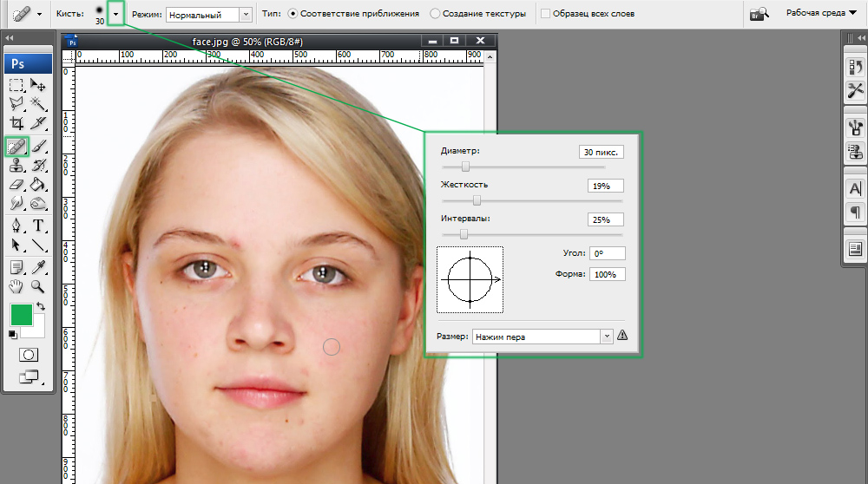Enable 'Образец всех слоев' checkbox
Image resolution: width=868 pixels, height=484 pixels.
tap(545, 14)
